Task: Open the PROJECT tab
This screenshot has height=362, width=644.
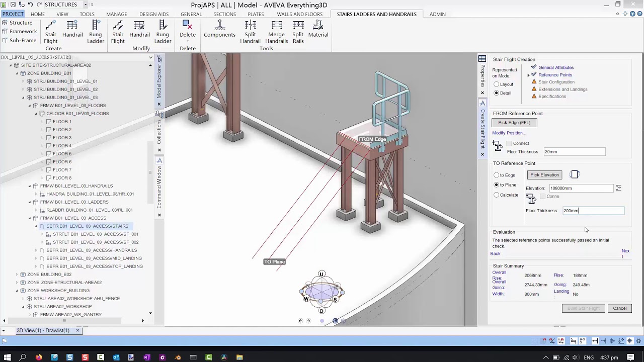Action: tap(13, 14)
